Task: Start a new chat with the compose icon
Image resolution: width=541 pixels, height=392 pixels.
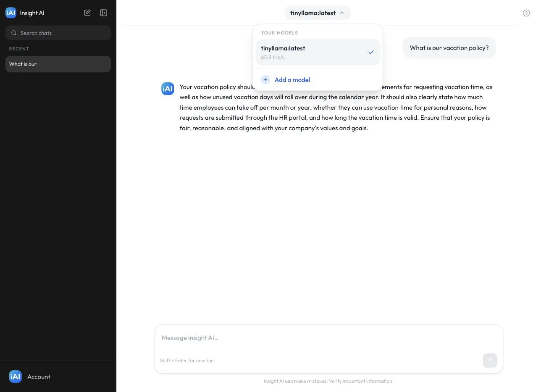Action: pyautogui.click(x=87, y=13)
